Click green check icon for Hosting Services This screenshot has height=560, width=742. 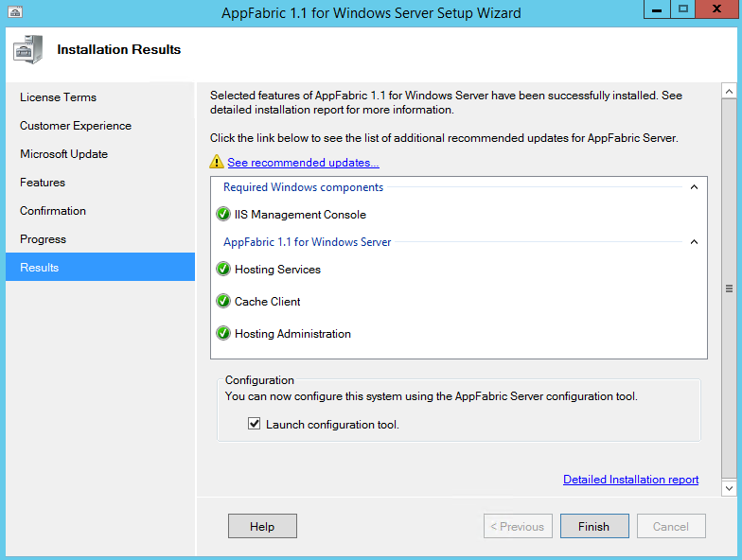tap(223, 269)
